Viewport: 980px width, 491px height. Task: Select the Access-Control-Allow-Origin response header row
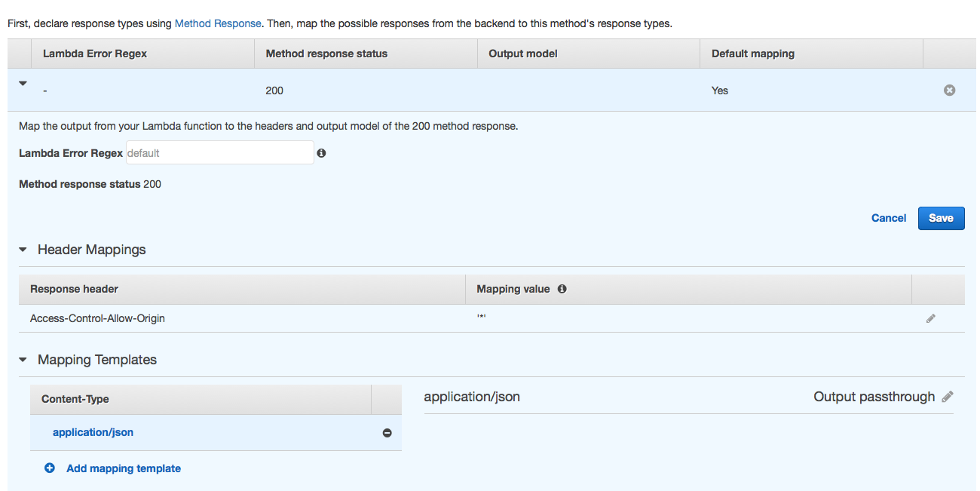[97, 318]
